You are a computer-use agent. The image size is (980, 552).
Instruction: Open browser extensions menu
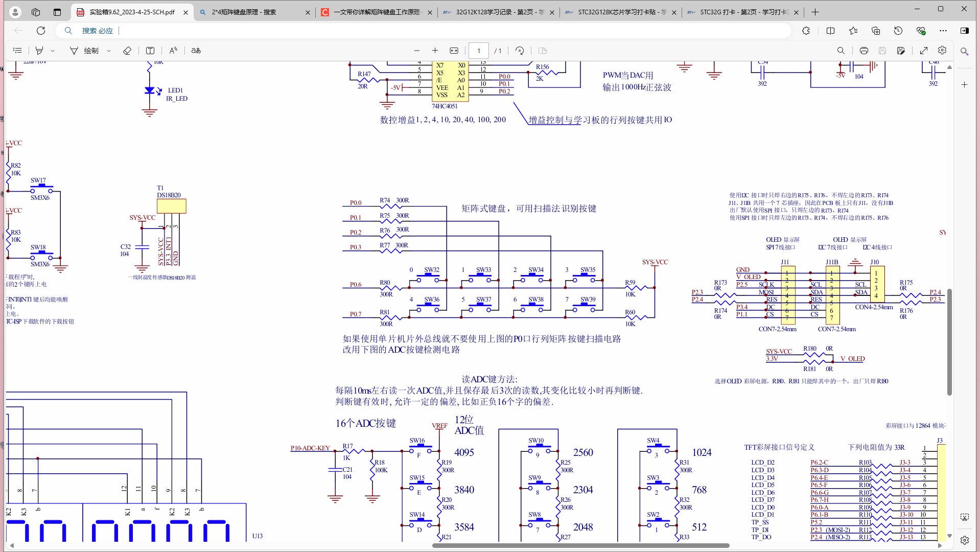point(806,31)
